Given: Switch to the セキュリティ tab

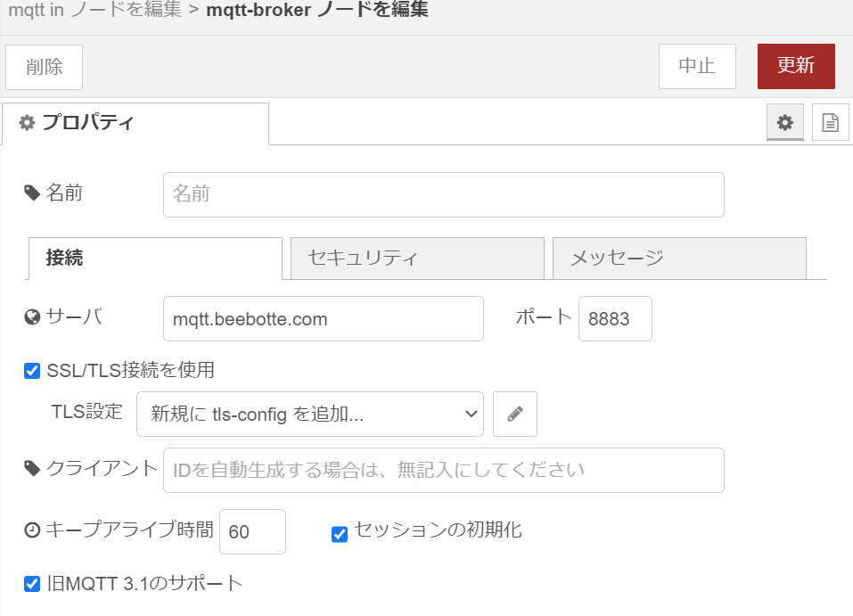Looking at the screenshot, I should 416,258.
